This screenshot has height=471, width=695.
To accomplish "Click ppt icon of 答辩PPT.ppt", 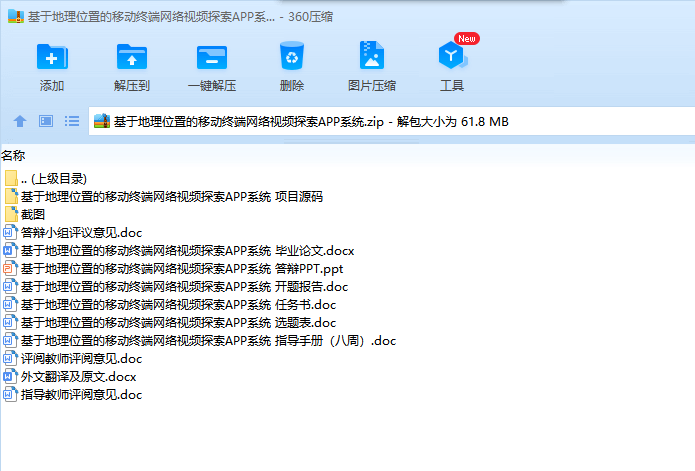I will [10, 268].
